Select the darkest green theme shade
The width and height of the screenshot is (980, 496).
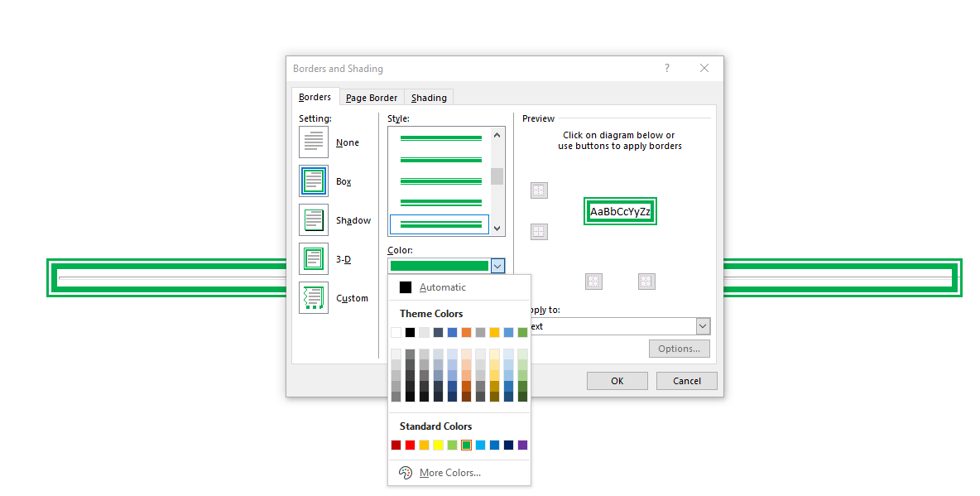(522, 397)
